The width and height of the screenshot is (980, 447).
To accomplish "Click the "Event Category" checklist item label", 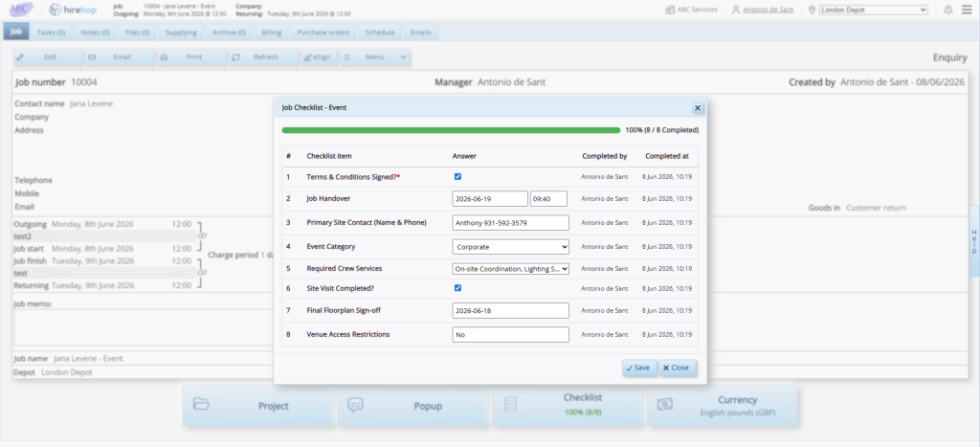I will pos(330,246).
